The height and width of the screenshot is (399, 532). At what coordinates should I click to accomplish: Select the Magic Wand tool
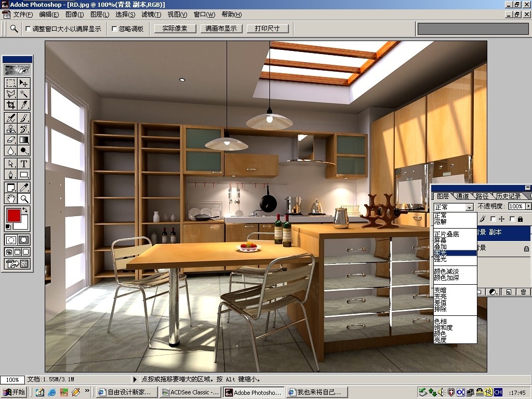point(24,94)
